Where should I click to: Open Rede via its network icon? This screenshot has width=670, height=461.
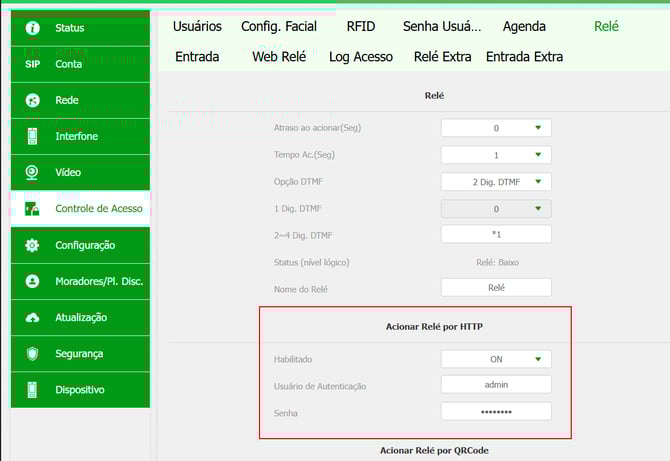coord(32,100)
